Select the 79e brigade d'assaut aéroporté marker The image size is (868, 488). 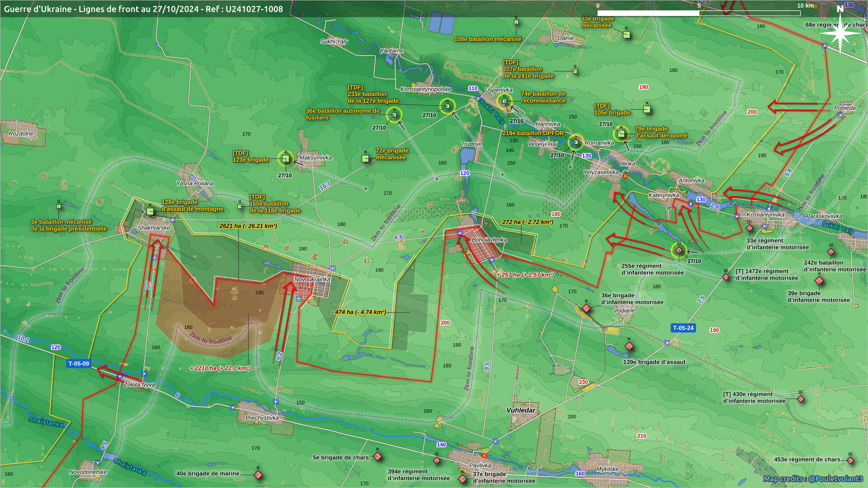(x=621, y=133)
